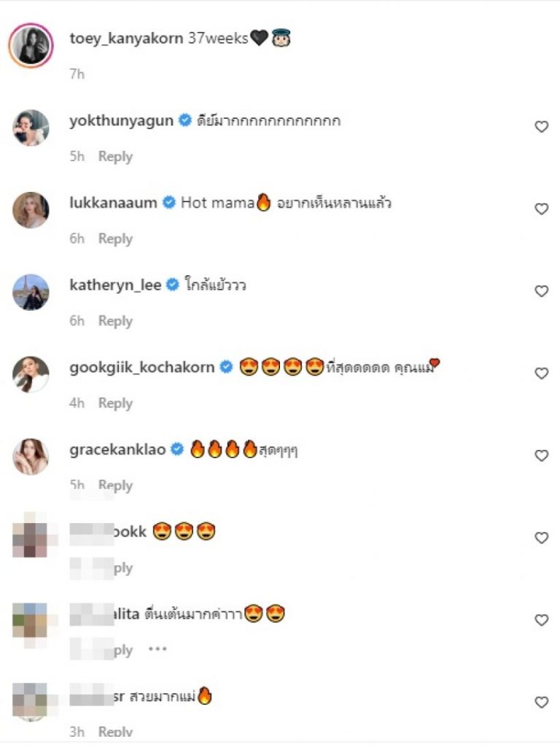Image resolution: width=560 pixels, height=747 pixels.
Task: Heart the gookgiik_kochakorn comment
Action: click(541, 373)
